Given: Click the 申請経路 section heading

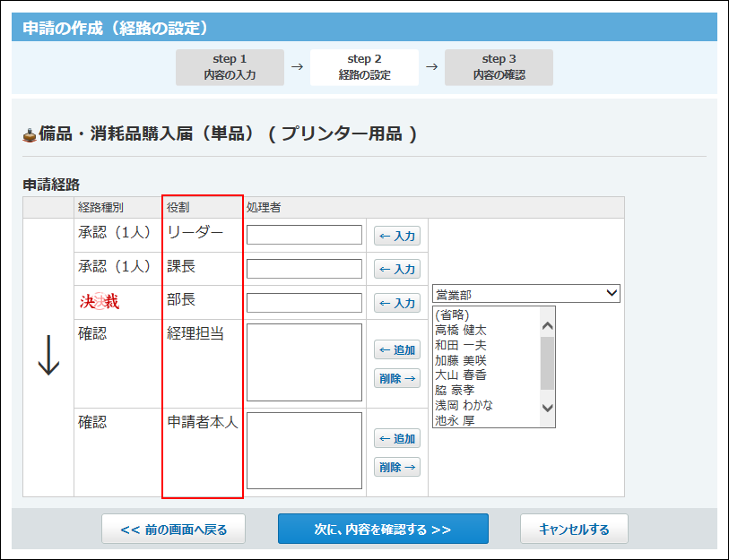Looking at the screenshot, I should 51,185.
